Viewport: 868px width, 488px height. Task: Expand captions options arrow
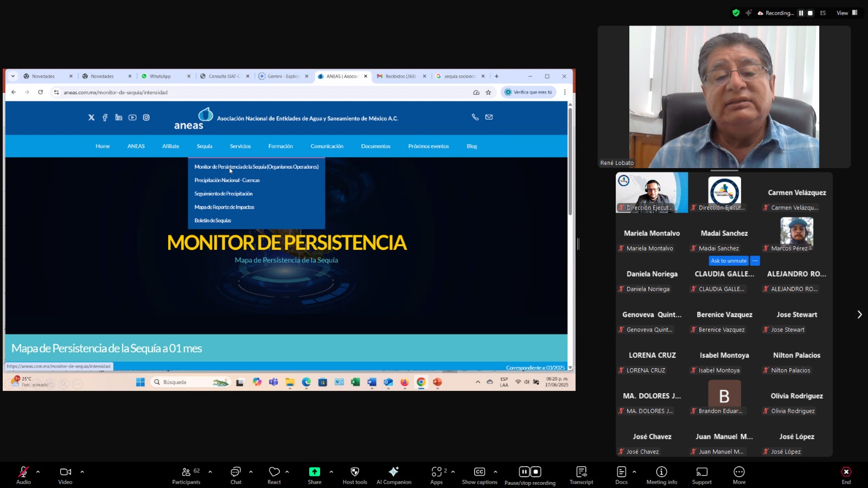point(495,472)
